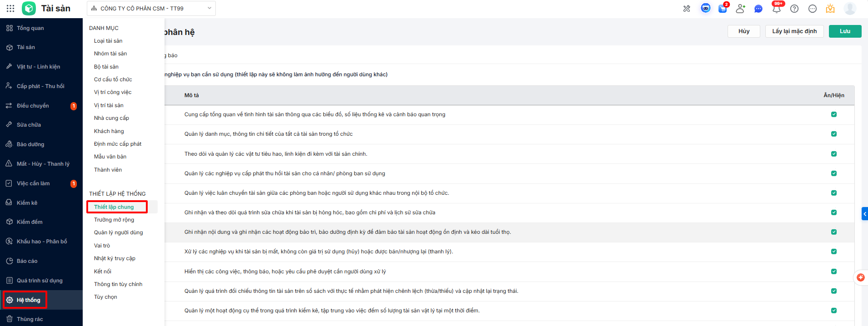Open the more options ellipsis menu
Viewport: 868px width, 326px height.
click(x=813, y=9)
